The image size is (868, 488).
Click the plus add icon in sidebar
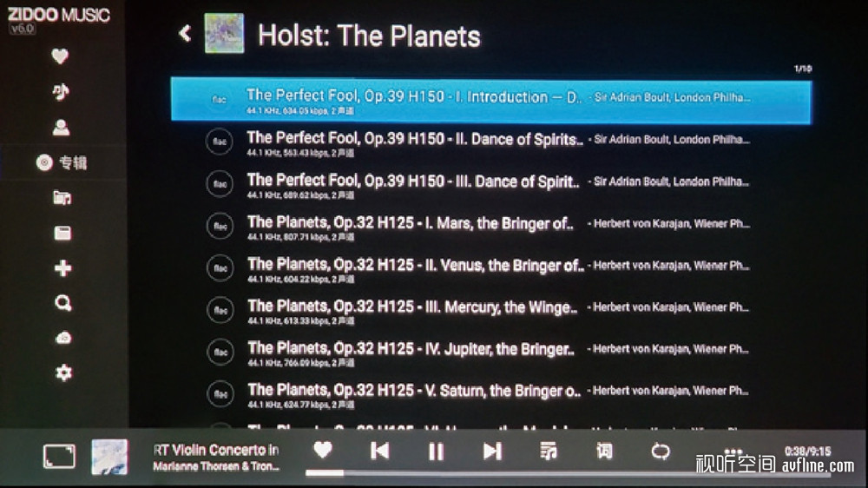(x=63, y=268)
